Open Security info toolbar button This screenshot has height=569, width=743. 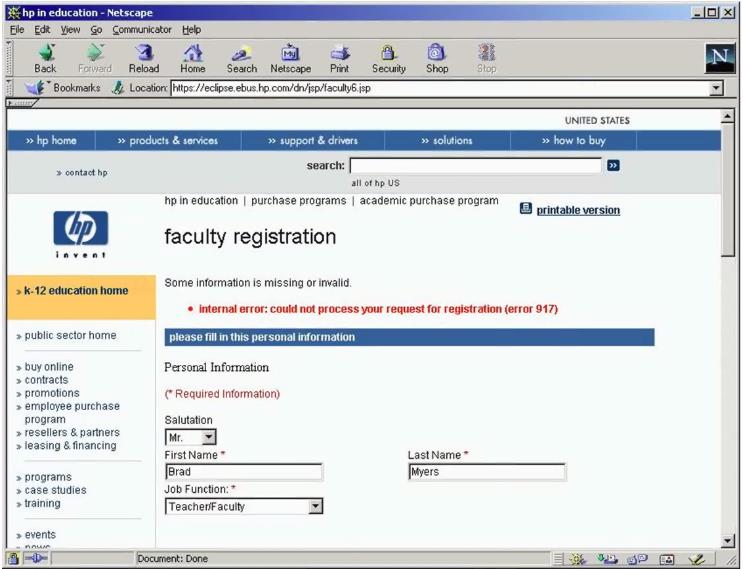(389, 58)
